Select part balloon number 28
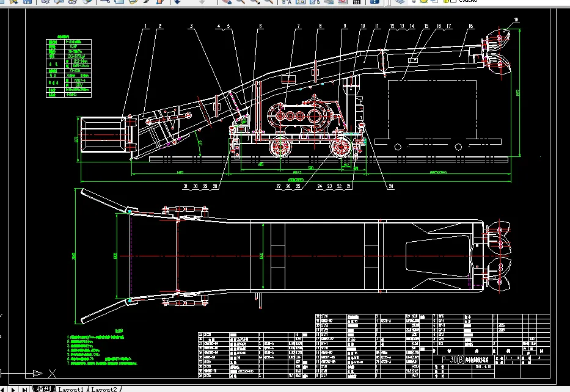Screen dimensions: 570x392 coord(215,186)
